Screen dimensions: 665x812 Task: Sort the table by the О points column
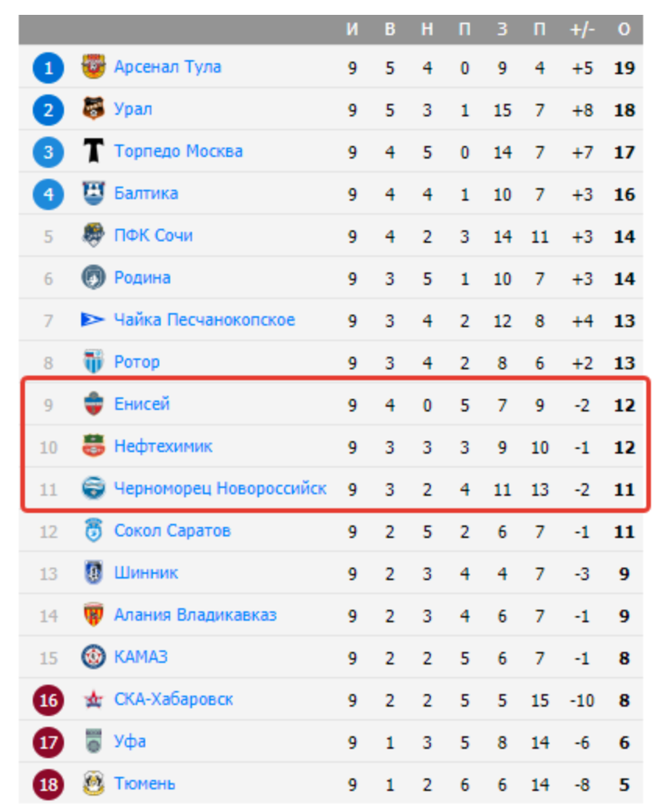tap(626, 29)
